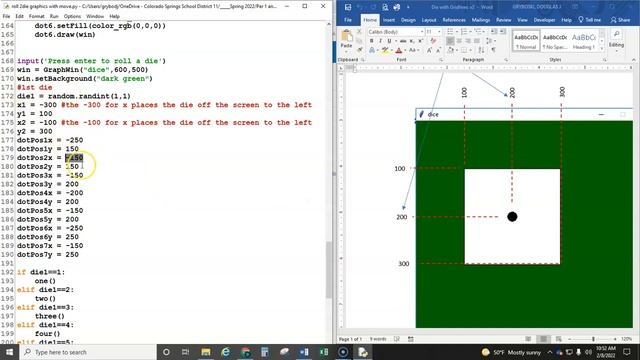The height and width of the screenshot is (360, 640).
Task: Click the Cut icon in Word's Clipboard group
Action: coord(359,32)
